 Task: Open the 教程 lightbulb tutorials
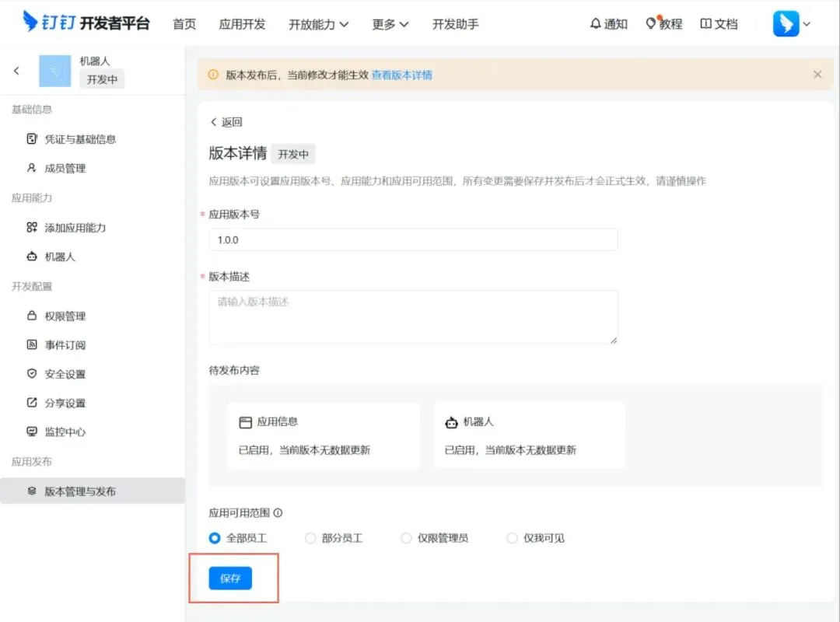coord(663,24)
